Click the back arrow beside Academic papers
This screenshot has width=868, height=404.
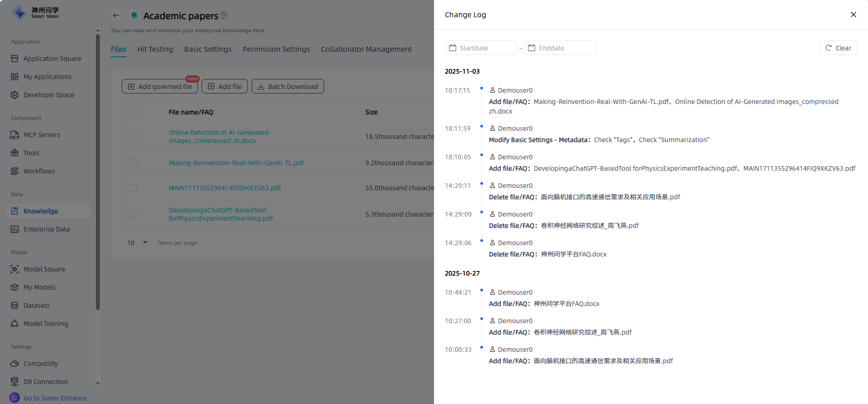point(116,15)
